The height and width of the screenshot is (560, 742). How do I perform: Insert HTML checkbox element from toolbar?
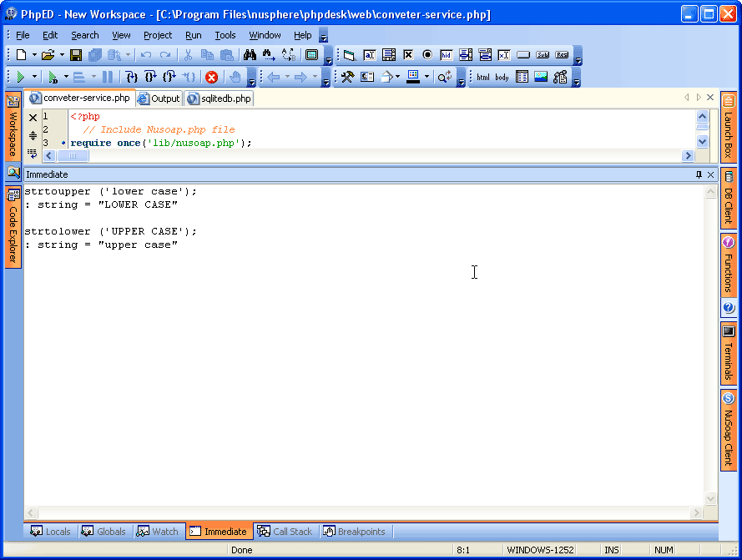click(x=408, y=55)
